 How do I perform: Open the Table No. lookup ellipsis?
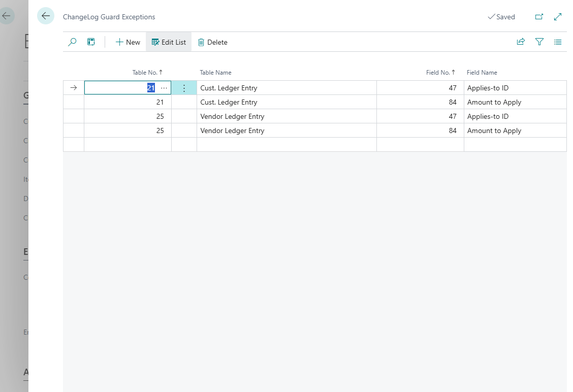point(164,88)
